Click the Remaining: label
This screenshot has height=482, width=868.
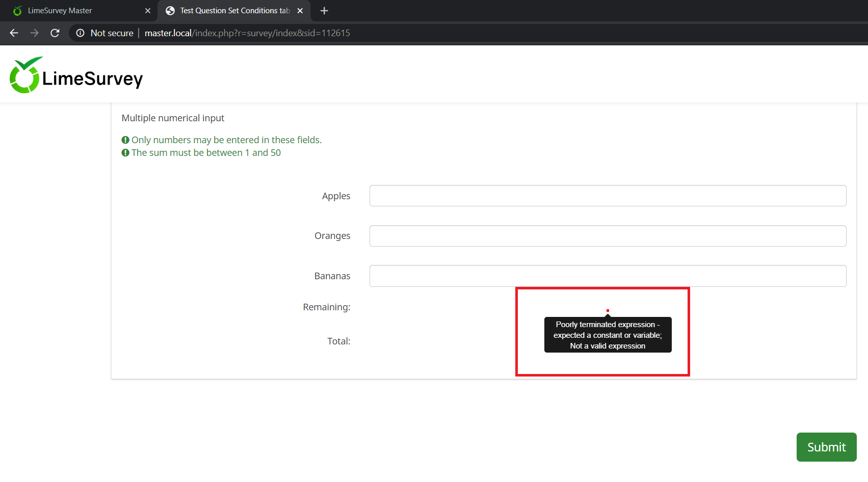(326, 307)
